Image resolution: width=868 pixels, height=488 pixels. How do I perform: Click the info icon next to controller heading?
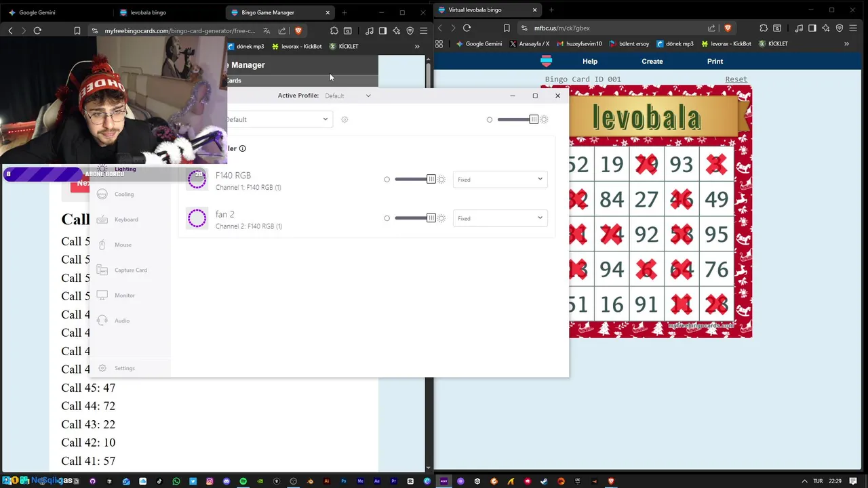coord(242,148)
